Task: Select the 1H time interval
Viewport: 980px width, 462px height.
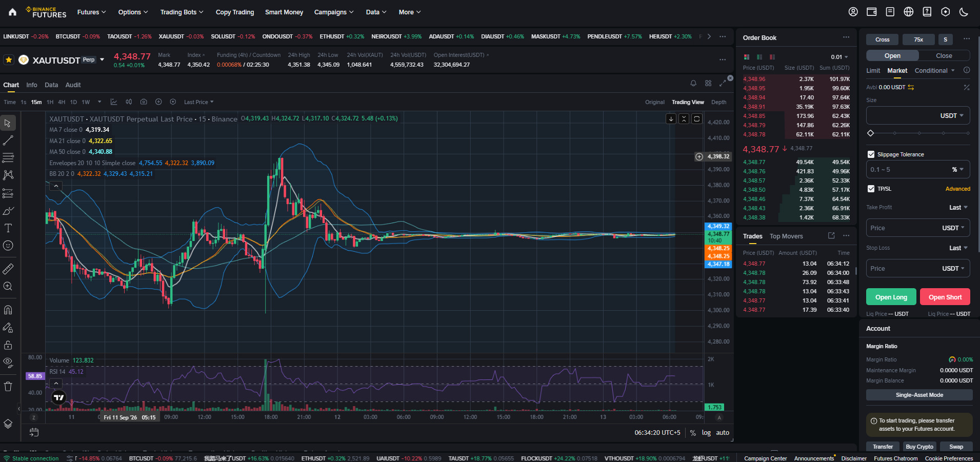Action: [x=50, y=102]
